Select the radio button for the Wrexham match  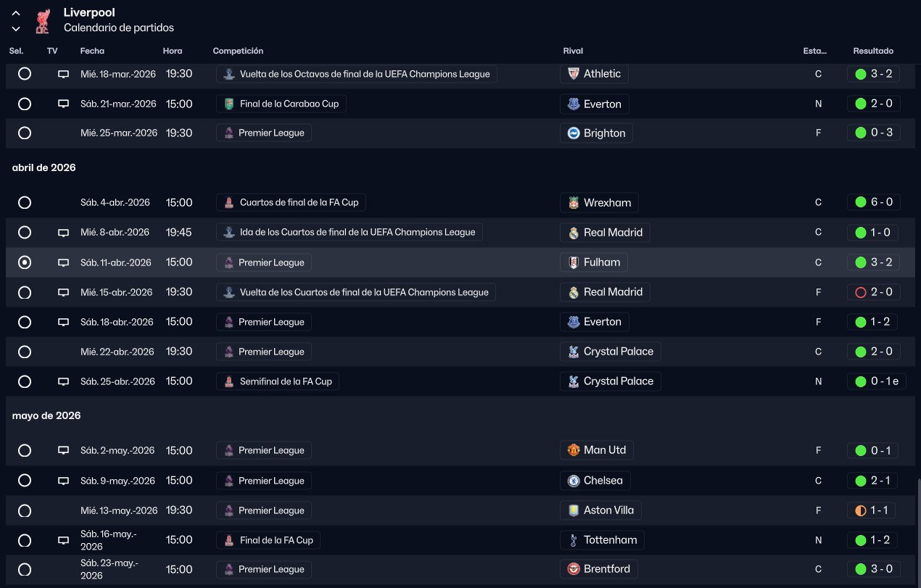pos(25,202)
